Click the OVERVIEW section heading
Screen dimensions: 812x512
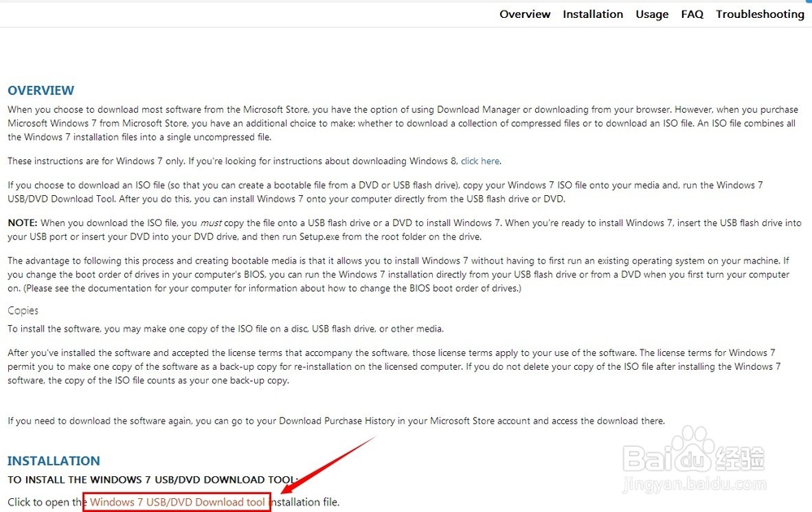(41, 91)
